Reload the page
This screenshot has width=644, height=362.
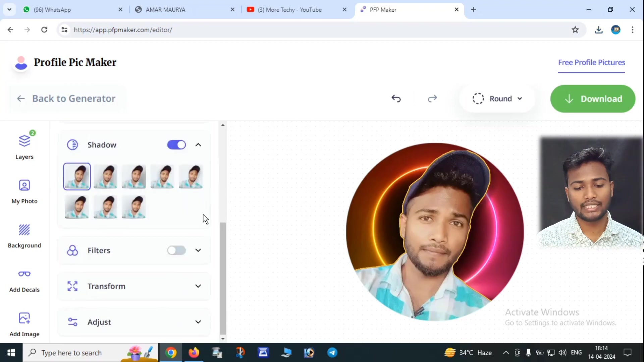(x=44, y=30)
